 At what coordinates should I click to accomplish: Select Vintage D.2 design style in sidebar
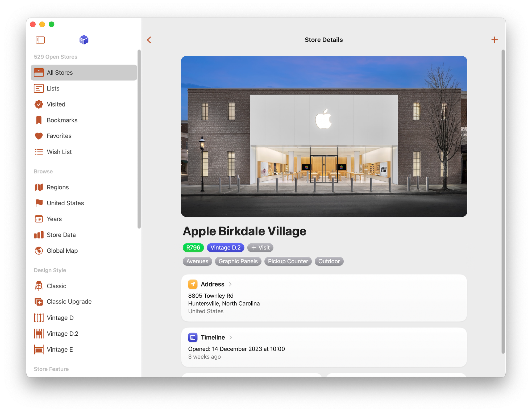[x=62, y=334]
